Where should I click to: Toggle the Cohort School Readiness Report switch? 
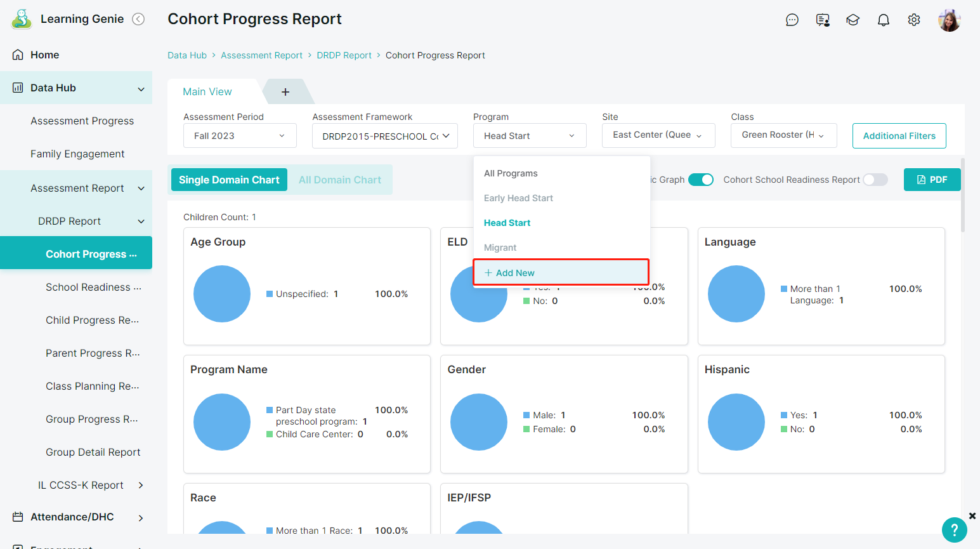click(875, 180)
